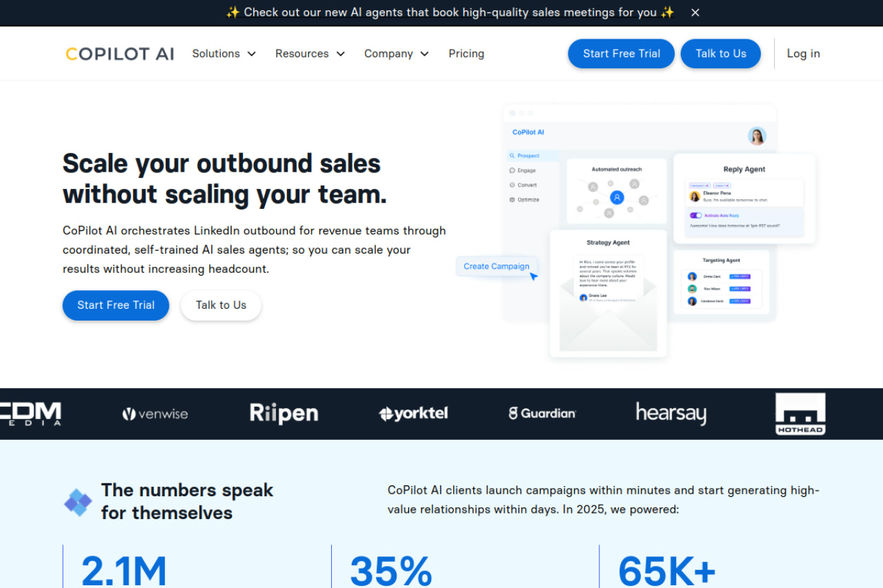Click the "Automated outreach" card title

point(617,169)
